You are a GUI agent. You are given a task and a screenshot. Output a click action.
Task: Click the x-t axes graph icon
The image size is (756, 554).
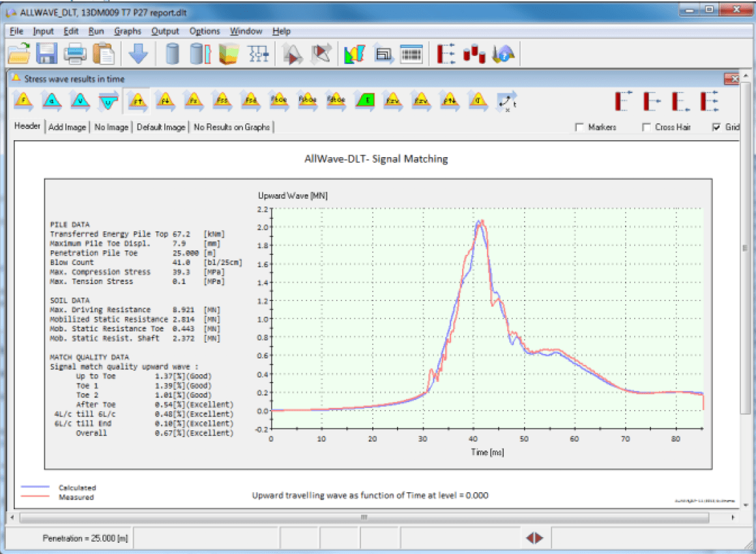click(x=506, y=101)
